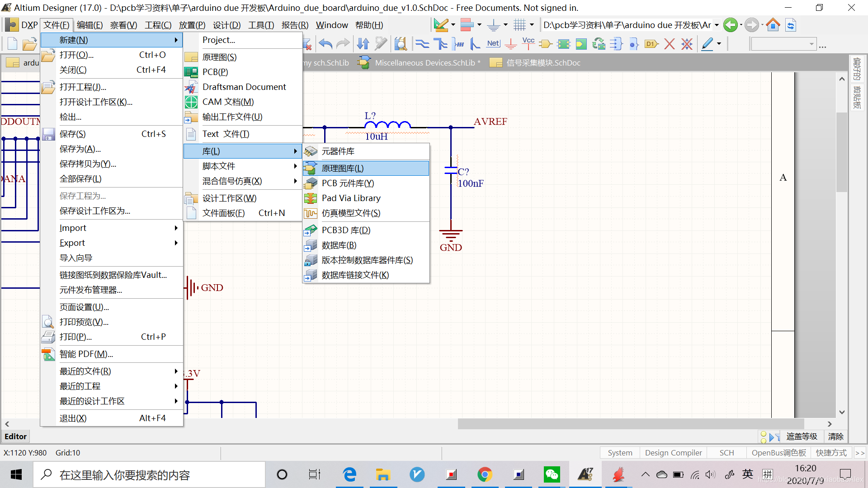The width and height of the screenshot is (868, 488).
Task: Click the Browse Components binoculars icon
Action: pos(400,44)
